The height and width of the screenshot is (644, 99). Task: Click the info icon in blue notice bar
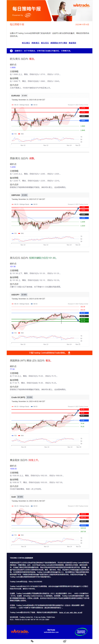click(x=11, y=51)
